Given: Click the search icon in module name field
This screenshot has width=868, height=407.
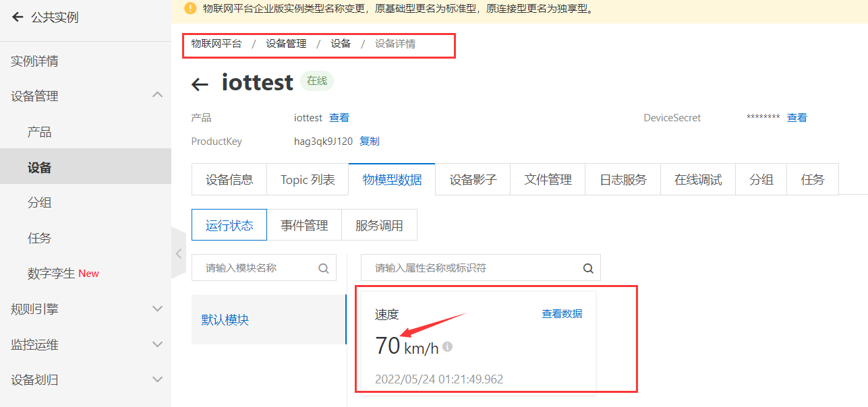Looking at the screenshot, I should point(324,268).
